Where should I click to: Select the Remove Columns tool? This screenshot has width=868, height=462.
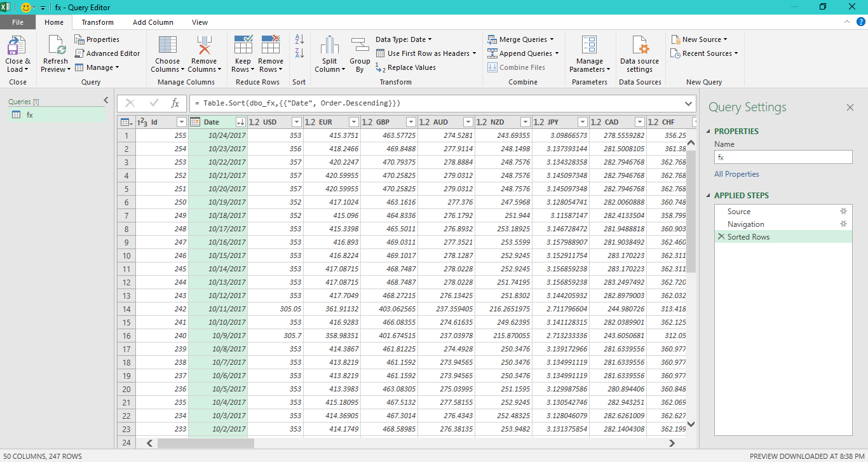pyautogui.click(x=204, y=54)
